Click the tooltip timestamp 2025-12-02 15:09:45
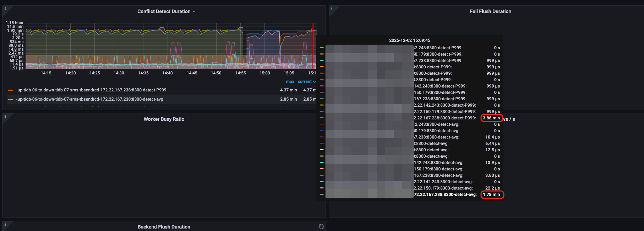 409,40
